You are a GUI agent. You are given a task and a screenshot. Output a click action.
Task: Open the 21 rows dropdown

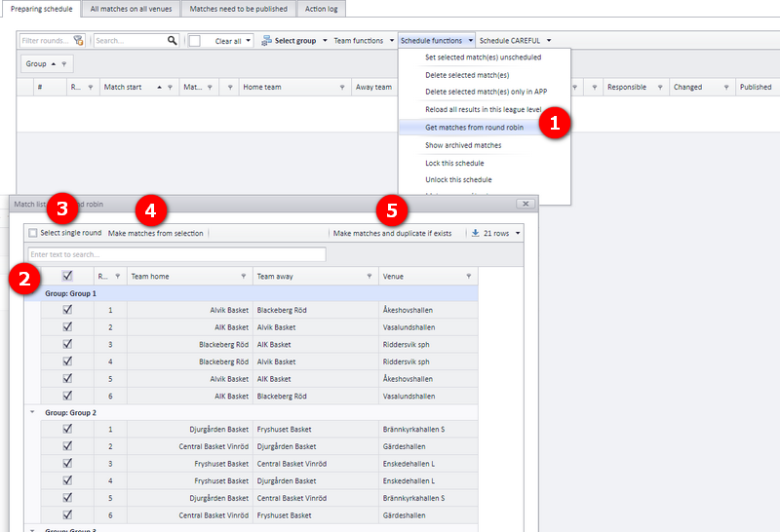[518, 233]
